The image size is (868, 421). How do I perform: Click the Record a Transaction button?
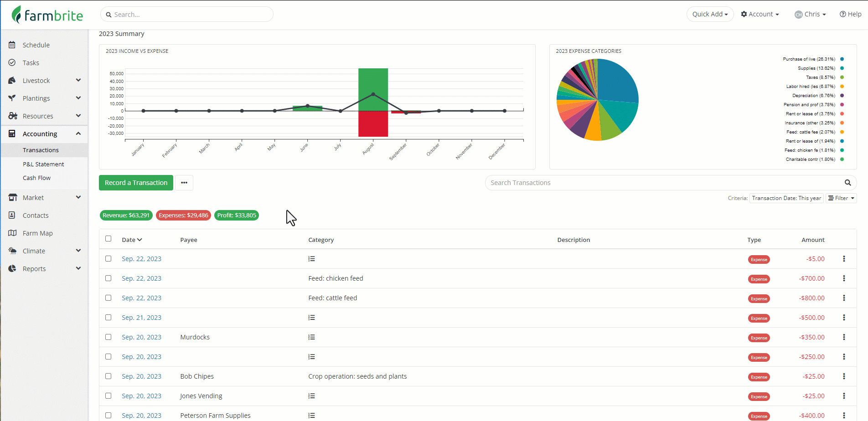coord(136,183)
